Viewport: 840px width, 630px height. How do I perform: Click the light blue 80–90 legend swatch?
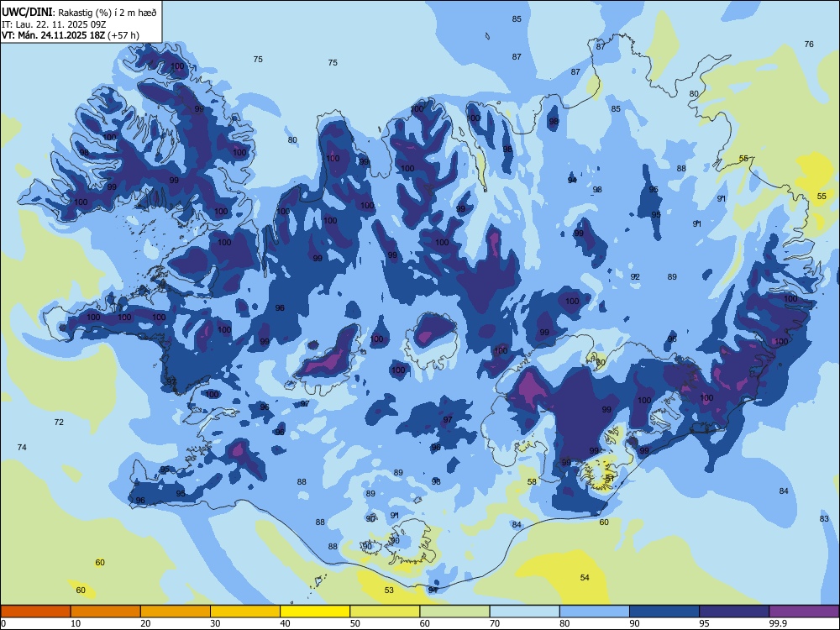595,612
